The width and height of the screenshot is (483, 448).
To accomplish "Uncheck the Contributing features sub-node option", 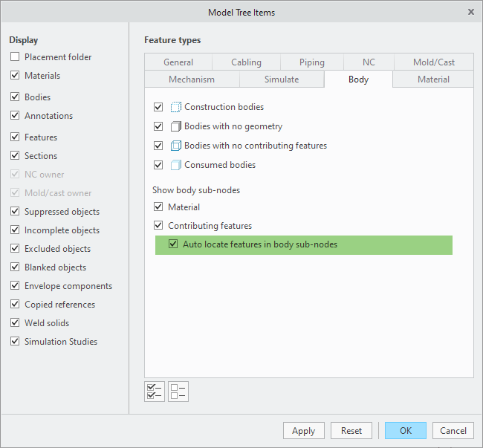I will point(158,225).
